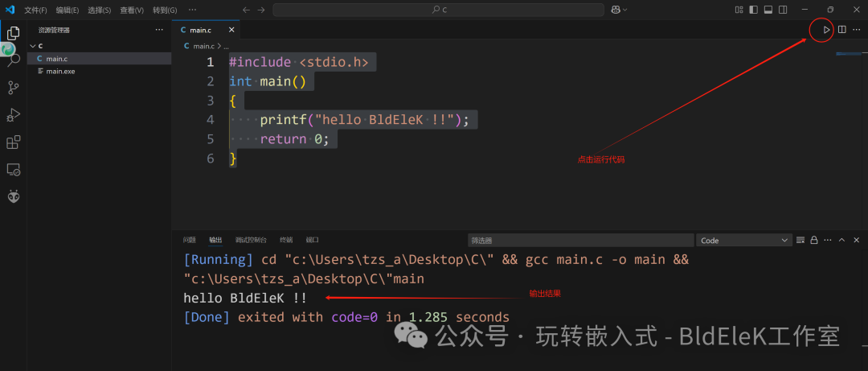Open the editor's more actions menu
Image resolution: width=868 pixels, height=371 pixels.
tap(857, 30)
